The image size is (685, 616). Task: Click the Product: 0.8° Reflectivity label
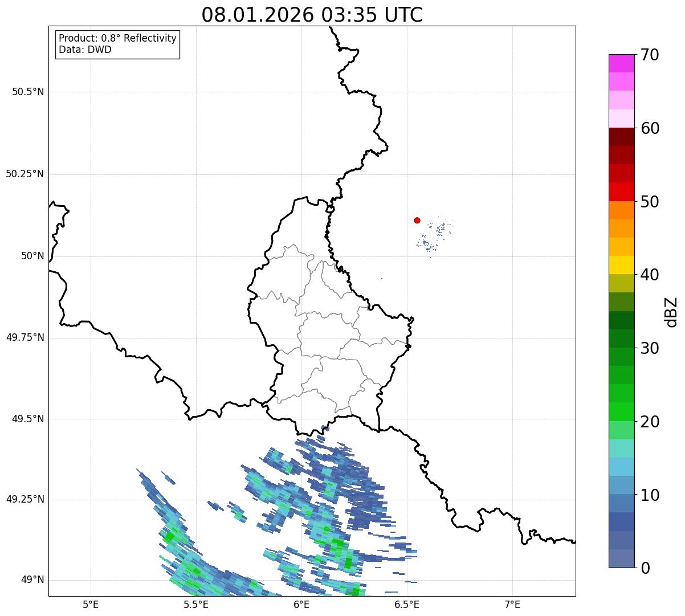(118, 38)
